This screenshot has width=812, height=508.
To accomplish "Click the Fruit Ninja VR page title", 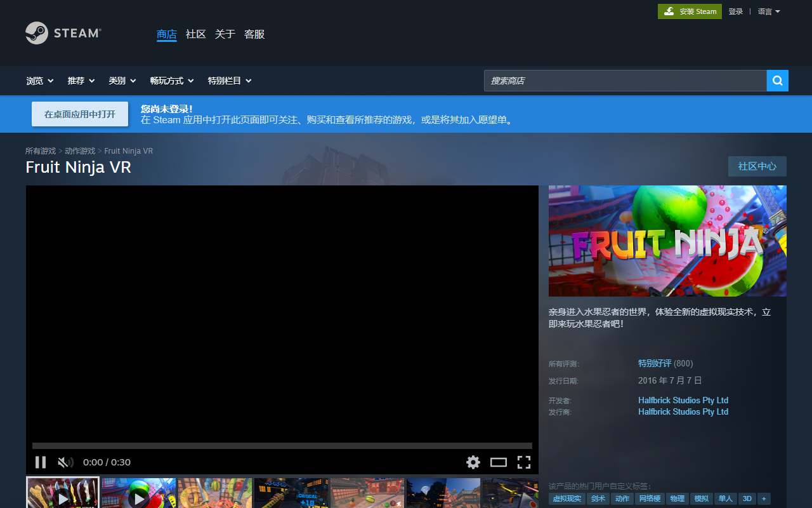I will pos(78,167).
